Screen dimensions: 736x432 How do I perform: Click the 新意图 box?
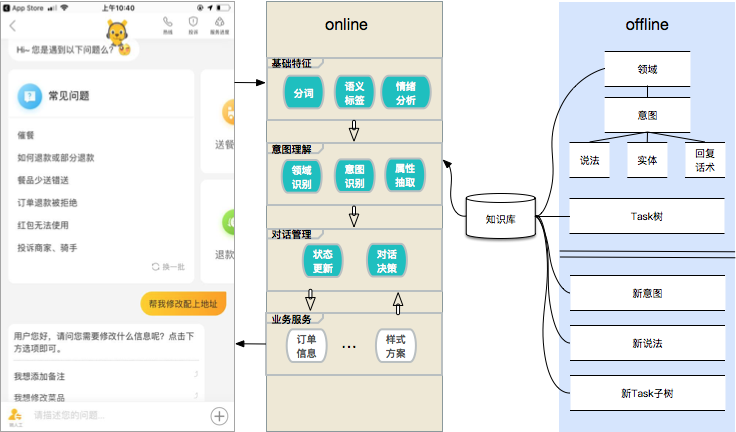point(647,293)
